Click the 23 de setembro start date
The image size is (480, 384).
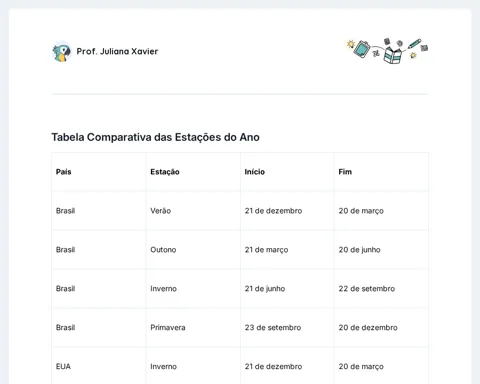(273, 327)
